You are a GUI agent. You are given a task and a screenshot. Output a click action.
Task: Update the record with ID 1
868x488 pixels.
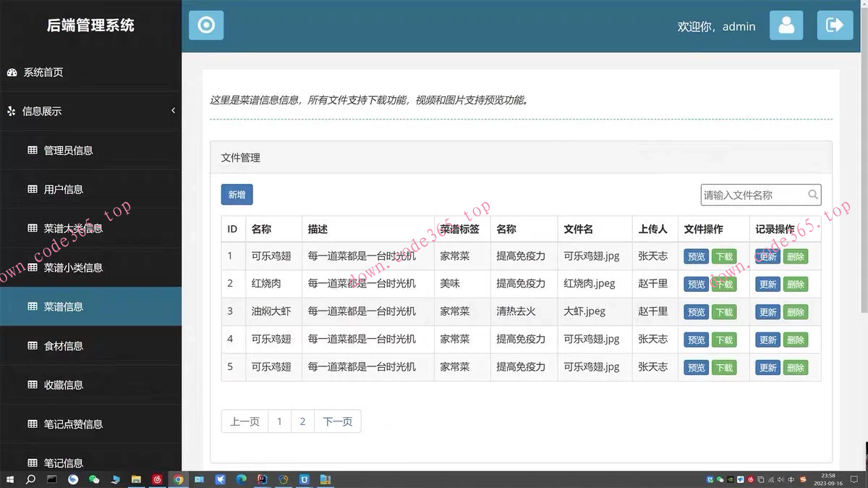point(767,257)
